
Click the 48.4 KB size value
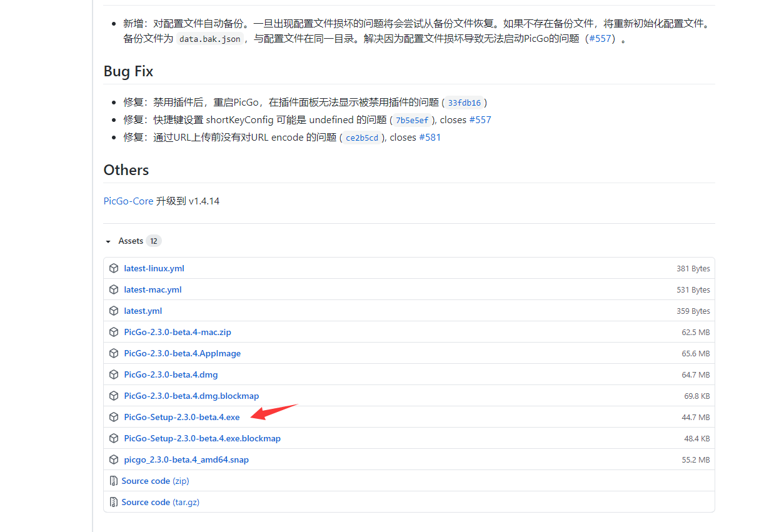pos(697,438)
